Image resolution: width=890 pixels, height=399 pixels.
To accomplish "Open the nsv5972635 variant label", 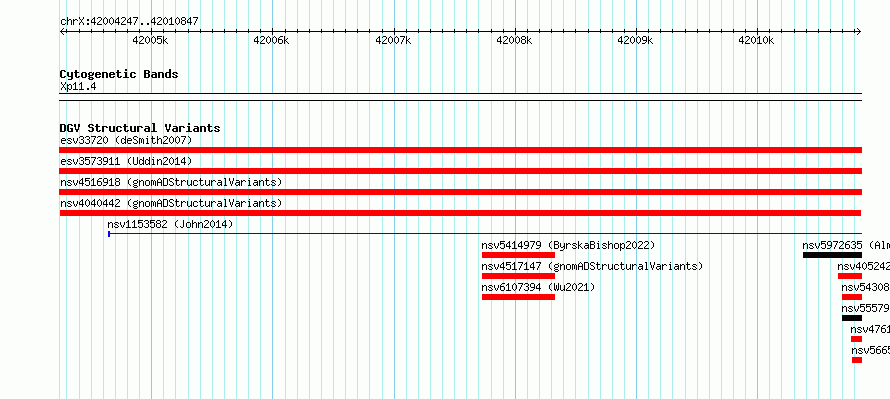I will pyautogui.click(x=846, y=245).
